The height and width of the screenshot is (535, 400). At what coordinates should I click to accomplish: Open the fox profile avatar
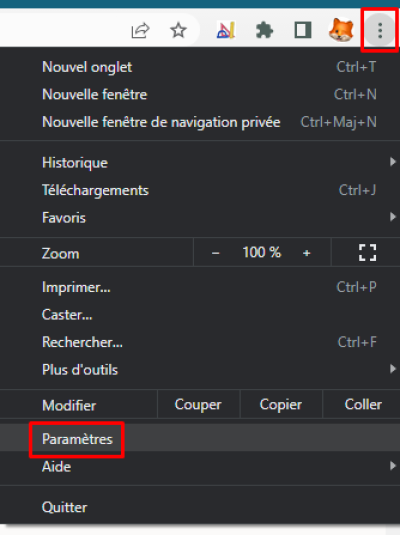pyautogui.click(x=341, y=30)
